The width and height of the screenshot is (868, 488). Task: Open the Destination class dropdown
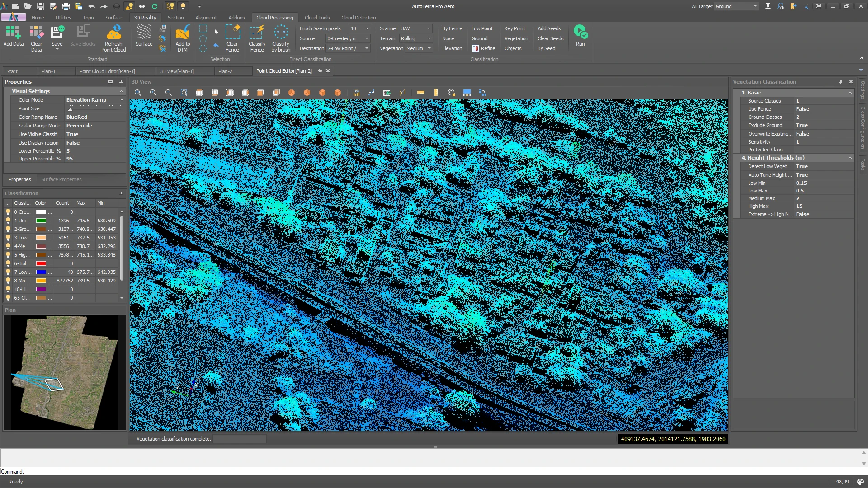click(x=367, y=48)
